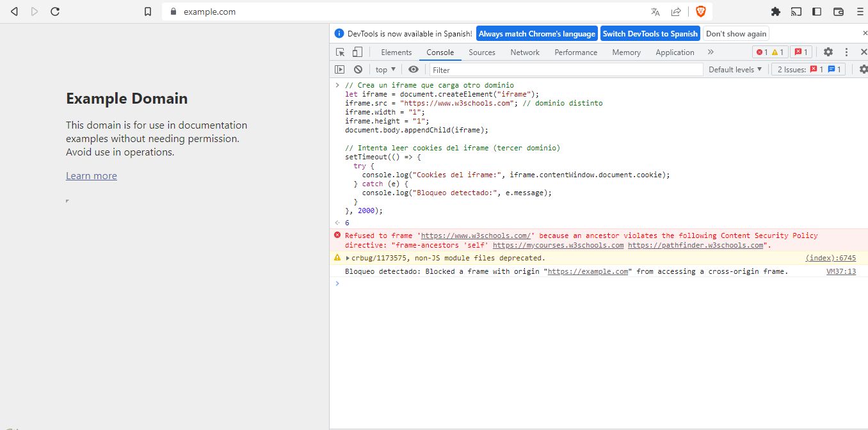The height and width of the screenshot is (430, 868).
Task: Clear console with the block icon
Action: click(x=358, y=69)
